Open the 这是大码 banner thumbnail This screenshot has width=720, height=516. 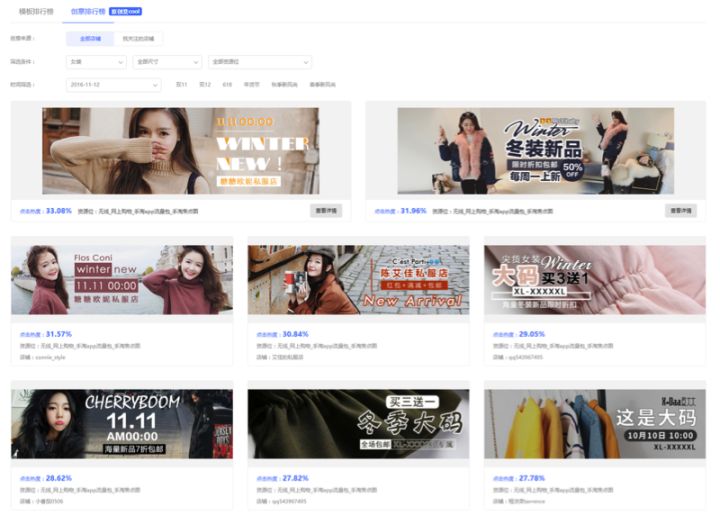pyautogui.click(x=594, y=424)
